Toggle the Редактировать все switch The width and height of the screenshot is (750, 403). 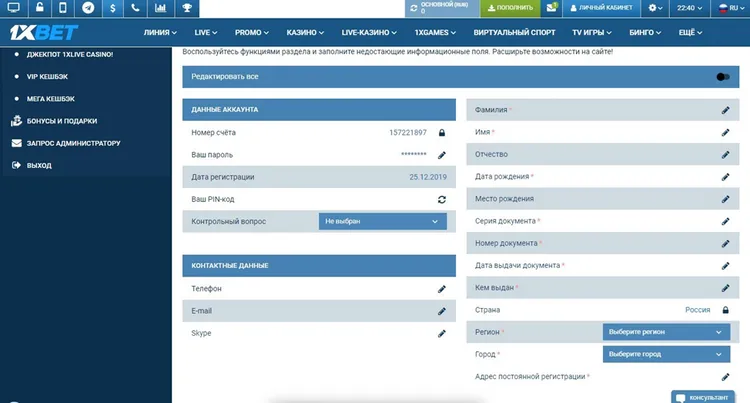pyautogui.click(x=723, y=76)
